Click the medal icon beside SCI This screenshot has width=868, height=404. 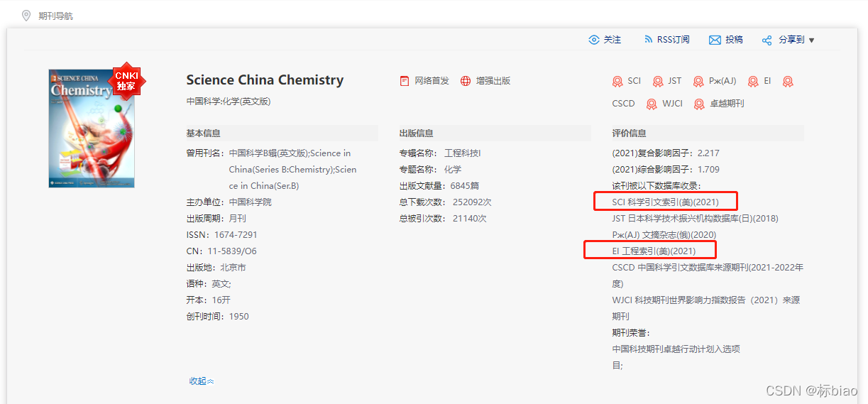[617, 82]
